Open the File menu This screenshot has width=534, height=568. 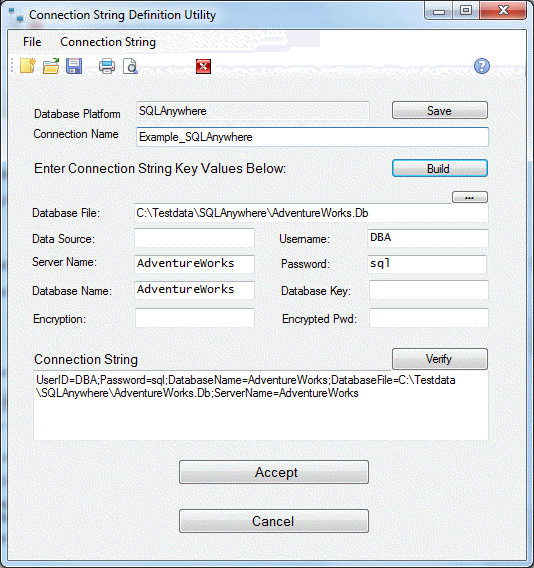click(32, 42)
